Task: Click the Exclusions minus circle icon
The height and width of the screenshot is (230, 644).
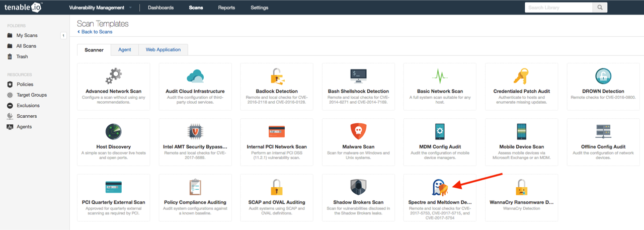Action: pyautogui.click(x=10, y=105)
